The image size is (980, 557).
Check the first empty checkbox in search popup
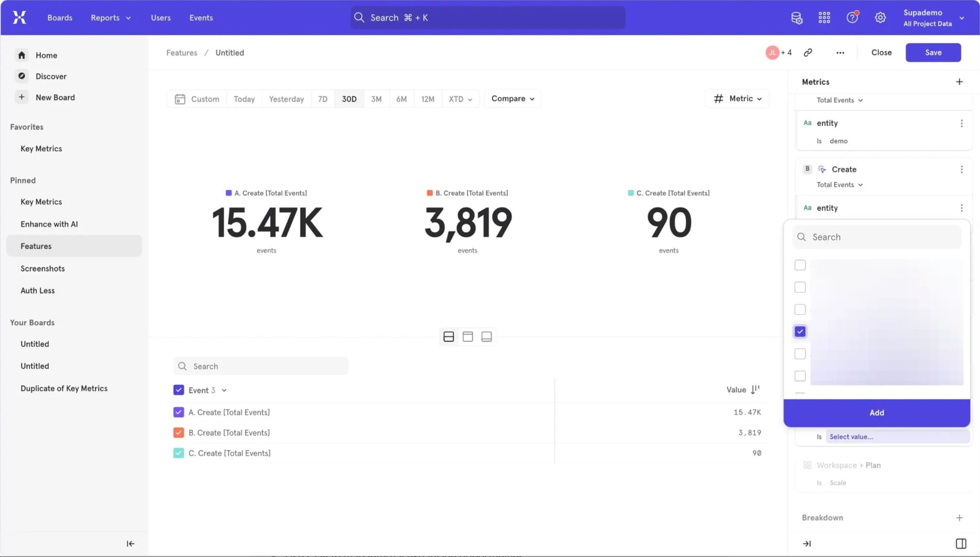[x=800, y=265]
